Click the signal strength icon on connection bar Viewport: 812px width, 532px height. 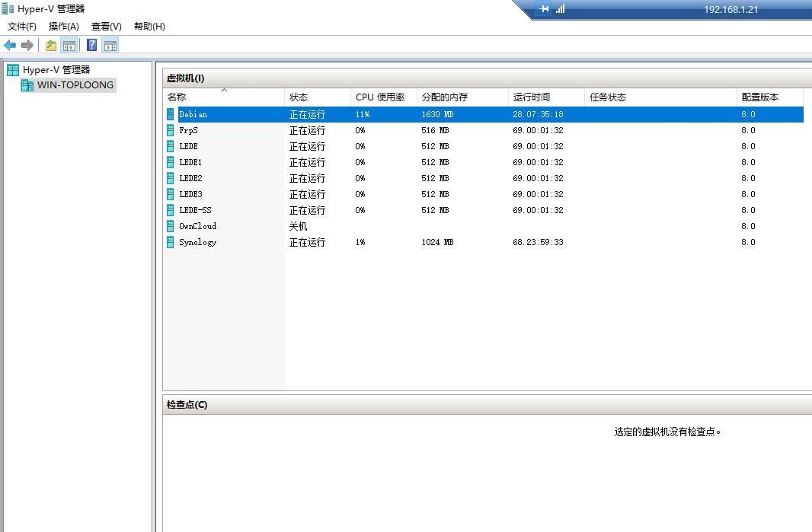click(x=561, y=9)
